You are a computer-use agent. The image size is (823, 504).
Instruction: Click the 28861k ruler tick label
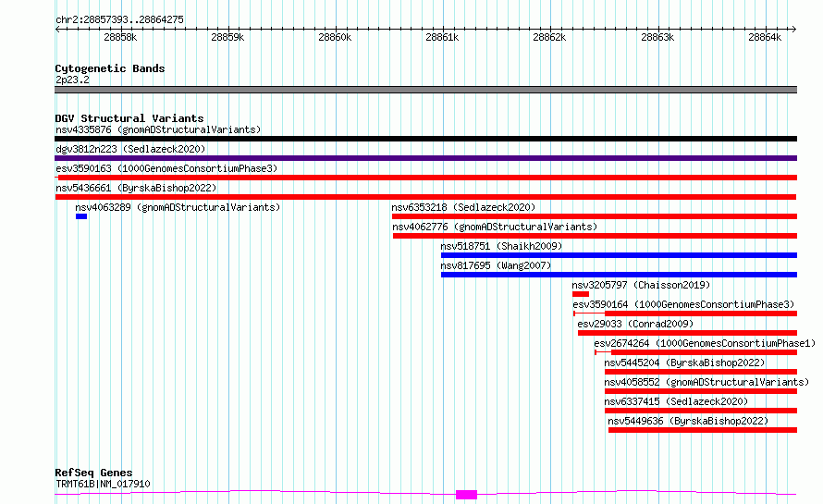[x=442, y=37]
